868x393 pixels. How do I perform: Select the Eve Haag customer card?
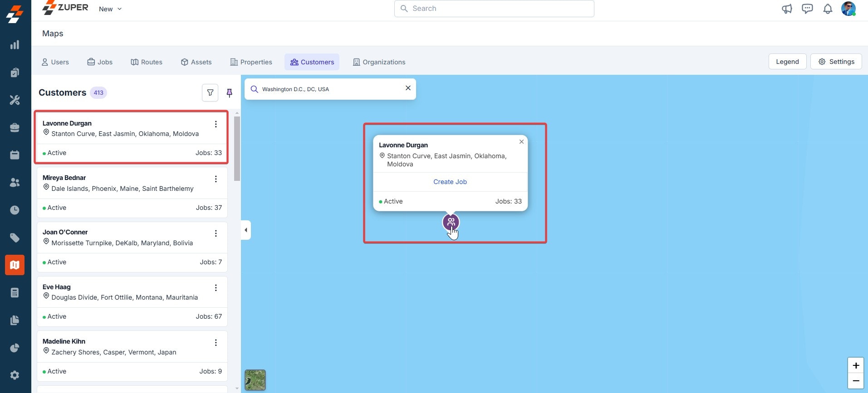click(132, 301)
